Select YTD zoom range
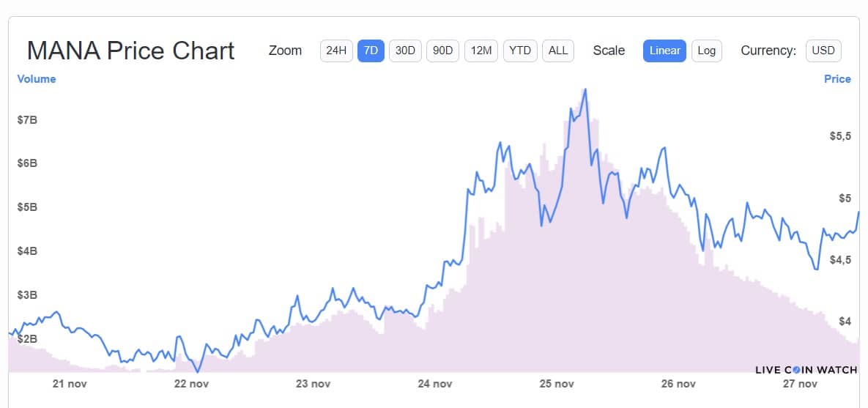The image size is (868, 408). 520,51
